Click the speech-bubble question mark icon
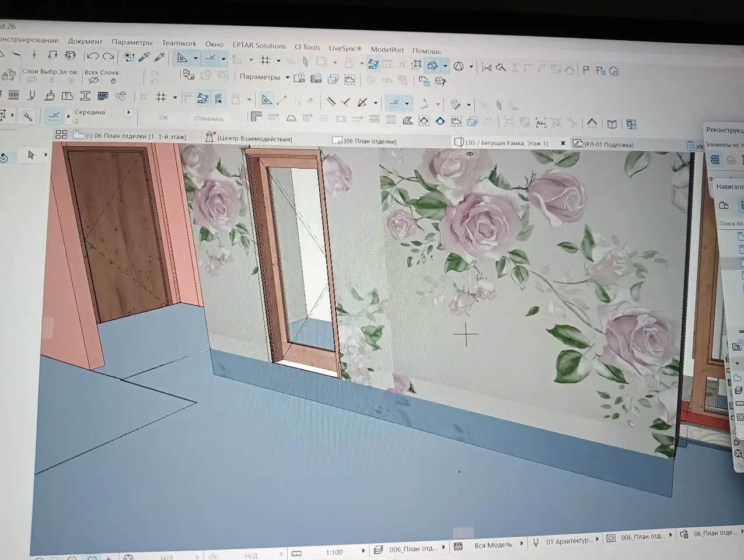The width and height of the screenshot is (744, 560). (441, 82)
